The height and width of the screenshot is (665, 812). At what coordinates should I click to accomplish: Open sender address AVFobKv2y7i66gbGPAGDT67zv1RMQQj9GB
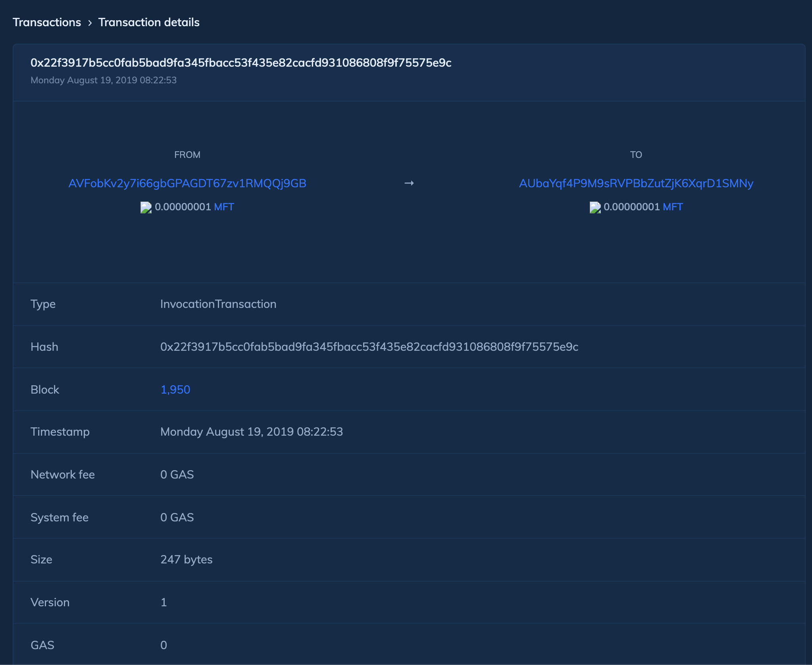[187, 183]
